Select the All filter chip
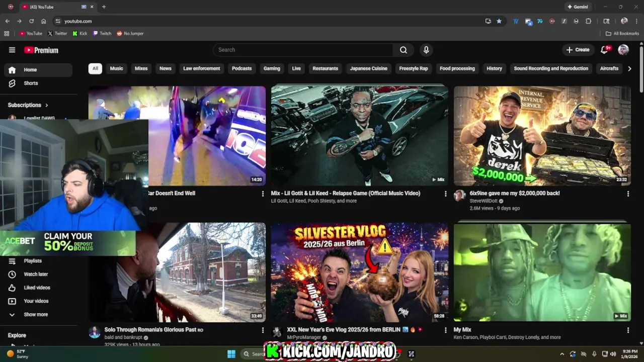This screenshot has height=362, width=644. [95, 68]
